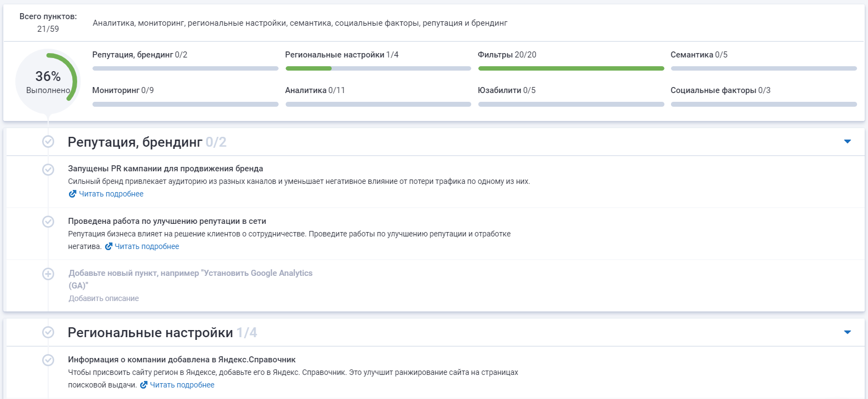Jump to Аналитика 0/11 category
The image size is (868, 399).
[315, 90]
